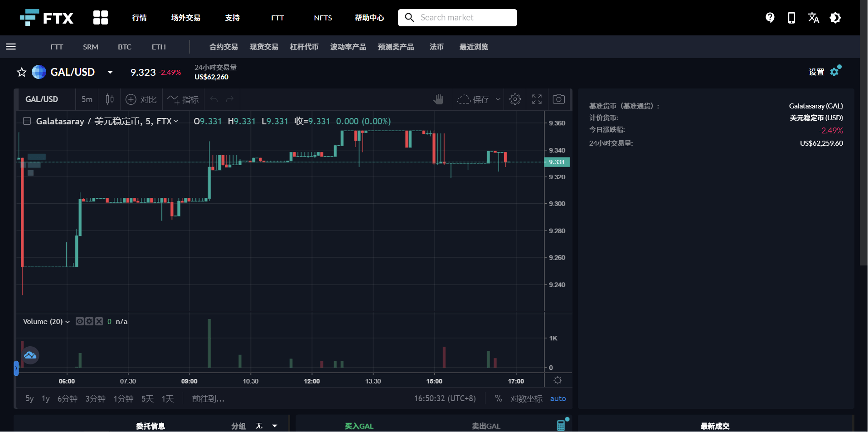Viewport: 868px width, 432px height.
Task: Open the 5m interval dropdown
Action: tap(87, 99)
